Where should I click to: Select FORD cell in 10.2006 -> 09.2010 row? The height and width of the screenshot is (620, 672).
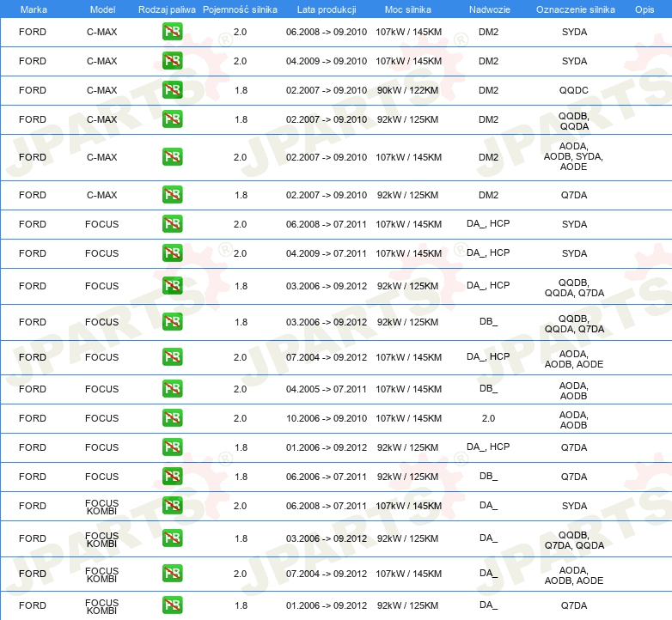pos(33,418)
